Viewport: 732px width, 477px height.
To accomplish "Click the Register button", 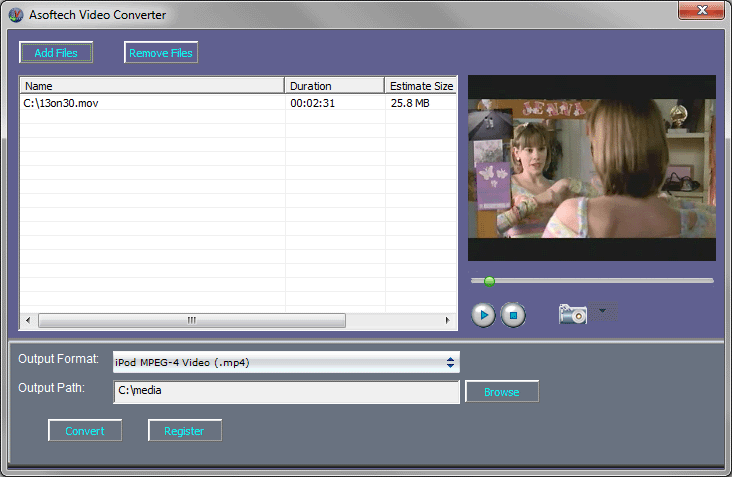I will tap(184, 431).
